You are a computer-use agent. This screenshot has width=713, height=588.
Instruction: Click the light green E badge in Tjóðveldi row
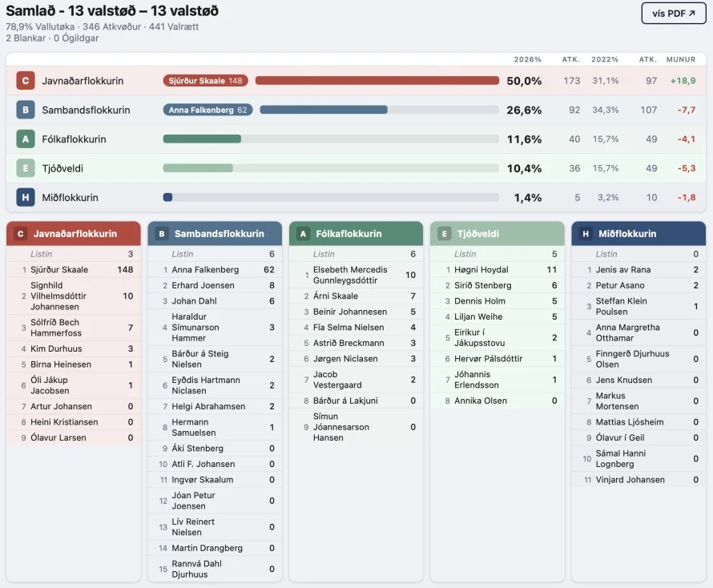pyautogui.click(x=26, y=168)
